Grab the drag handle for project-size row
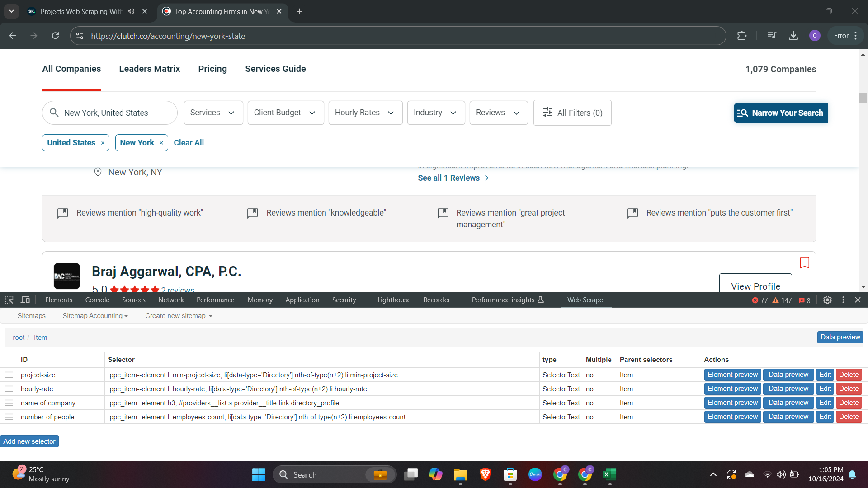 (9, 375)
